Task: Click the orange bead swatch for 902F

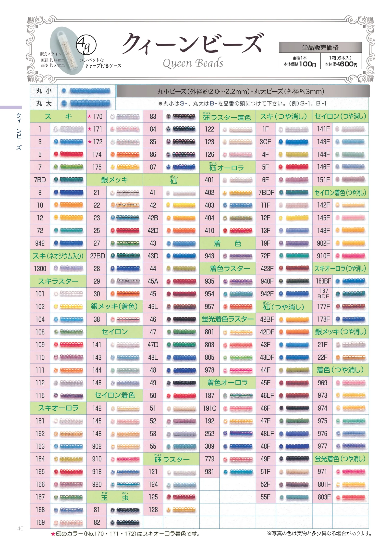Action: 350,243
